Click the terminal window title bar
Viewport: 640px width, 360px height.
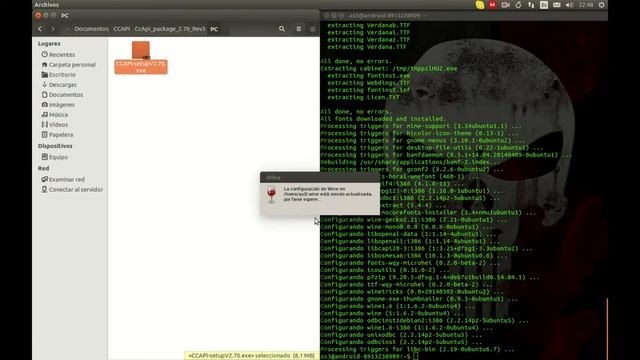click(x=464, y=16)
